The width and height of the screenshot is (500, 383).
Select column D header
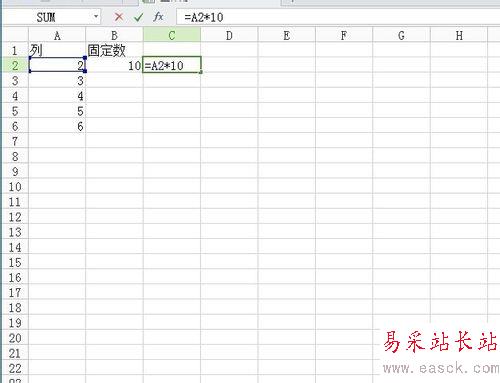tap(229, 35)
